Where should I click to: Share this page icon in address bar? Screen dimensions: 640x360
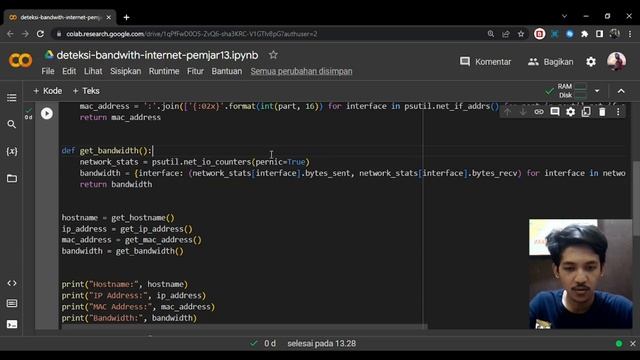point(506,34)
